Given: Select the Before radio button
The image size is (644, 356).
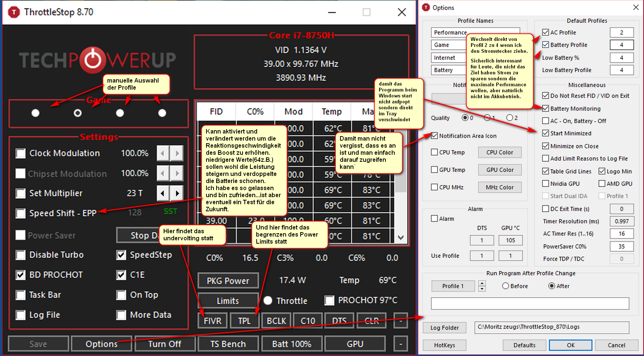Looking at the screenshot, I should [x=505, y=286].
